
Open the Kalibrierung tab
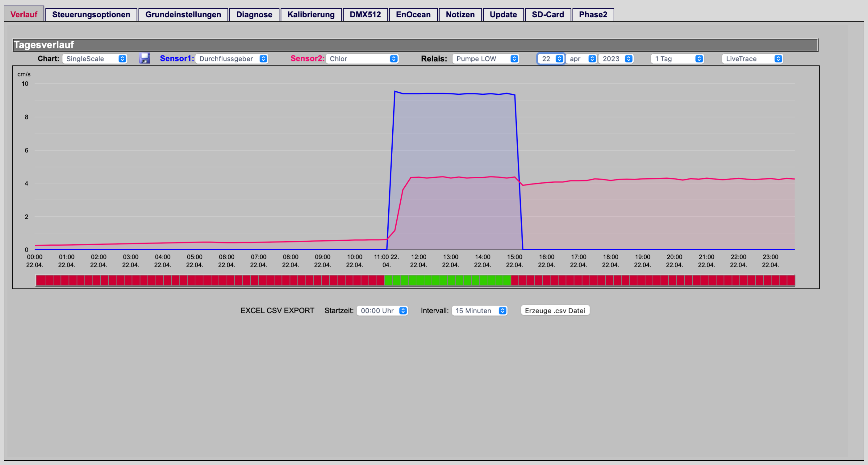pyautogui.click(x=311, y=14)
